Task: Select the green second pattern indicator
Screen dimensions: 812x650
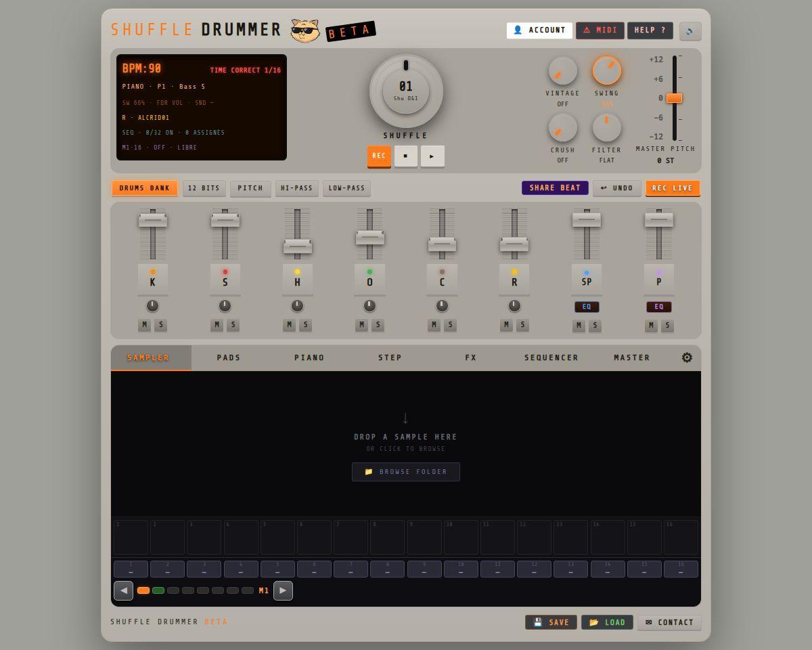Action: tap(158, 590)
